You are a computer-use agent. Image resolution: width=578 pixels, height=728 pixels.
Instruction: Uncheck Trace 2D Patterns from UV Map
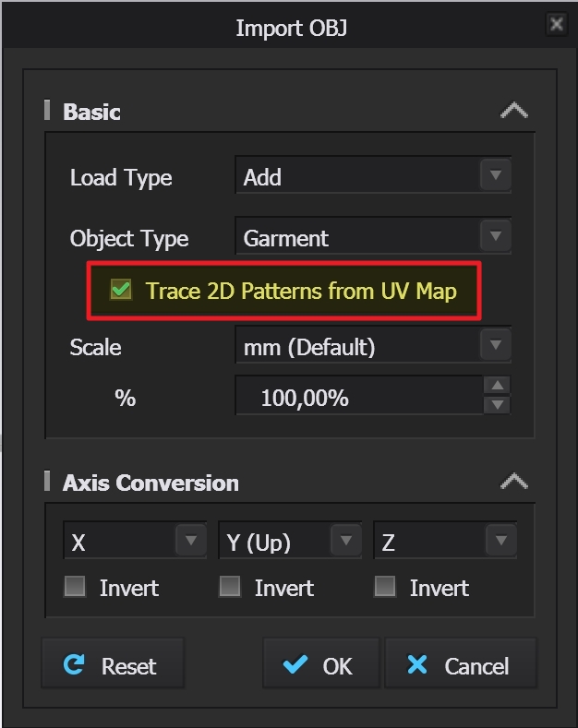[120, 291]
